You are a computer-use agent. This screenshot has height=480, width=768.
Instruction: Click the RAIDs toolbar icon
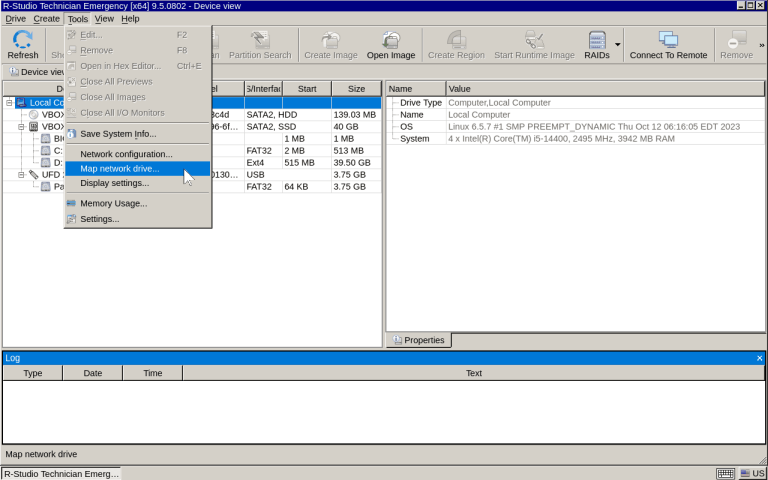click(597, 44)
